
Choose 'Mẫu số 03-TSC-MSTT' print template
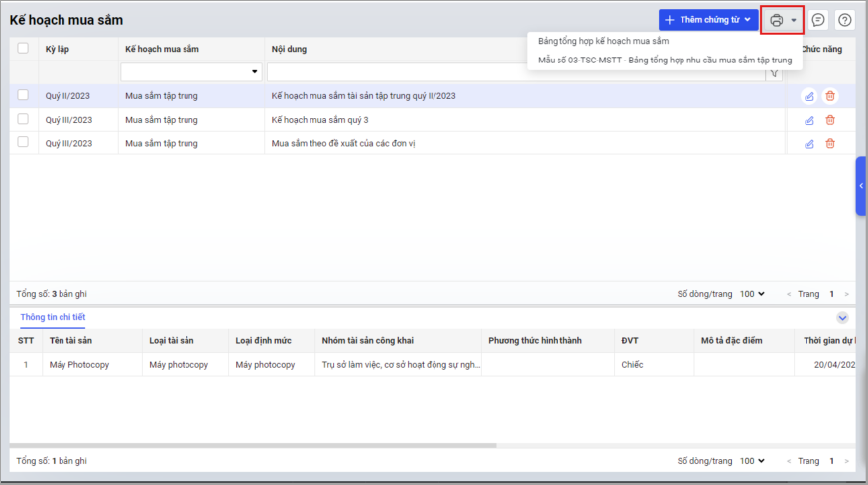[664, 61]
